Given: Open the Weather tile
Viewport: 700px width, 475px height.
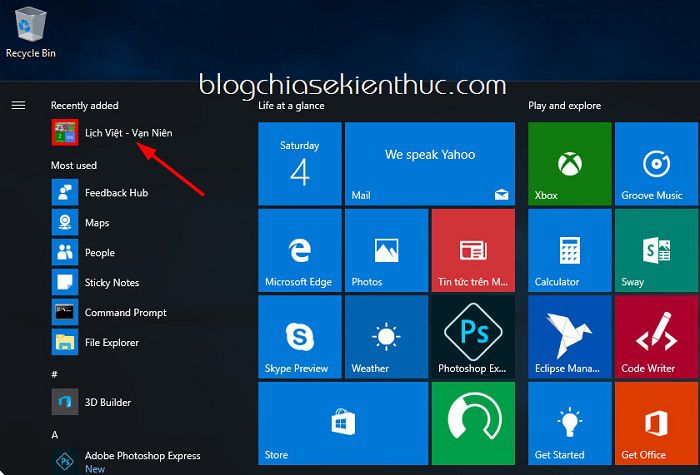Looking at the screenshot, I should tap(386, 337).
